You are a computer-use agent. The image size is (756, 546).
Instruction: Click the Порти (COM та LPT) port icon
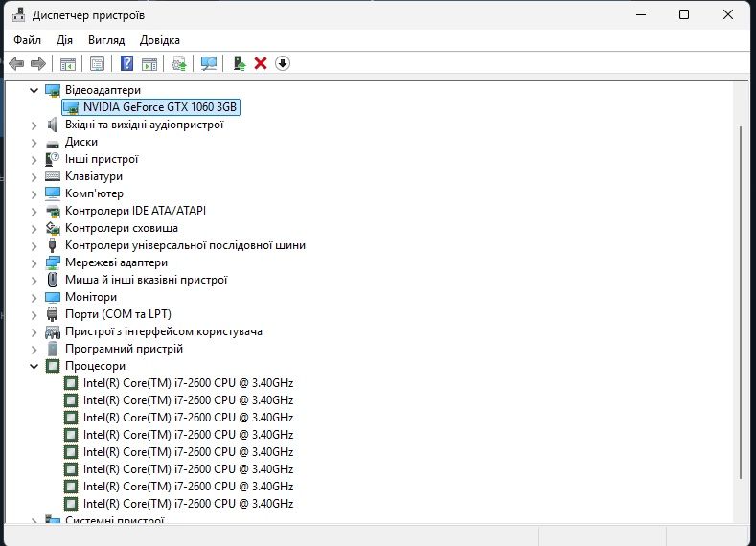53,314
